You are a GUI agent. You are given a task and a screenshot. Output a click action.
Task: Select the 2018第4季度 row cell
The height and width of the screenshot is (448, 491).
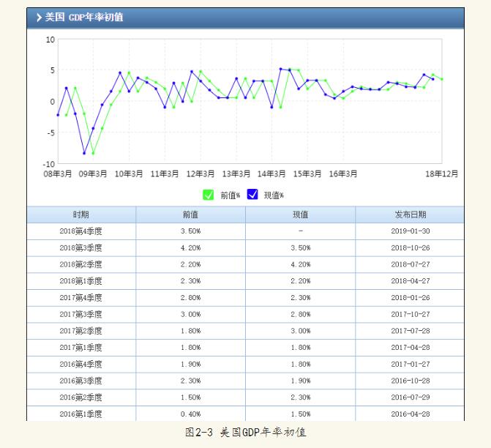click(81, 231)
